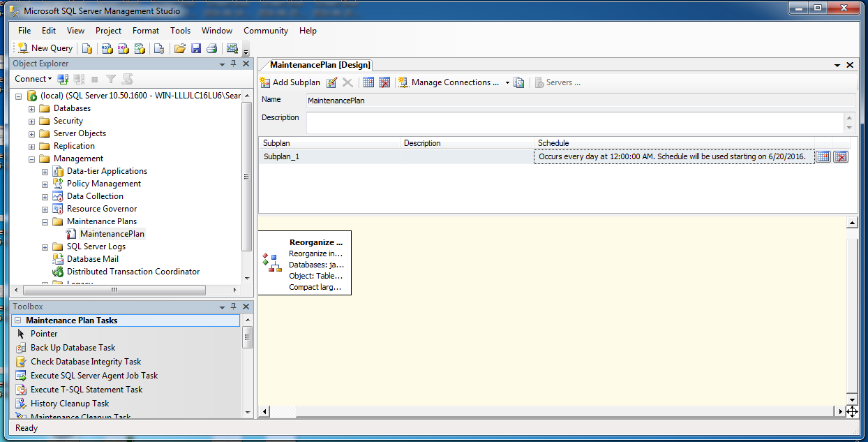Viewport: 868px width, 442px height.
Task: Collapse the (local) server tree node
Action: [x=18, y=96]
